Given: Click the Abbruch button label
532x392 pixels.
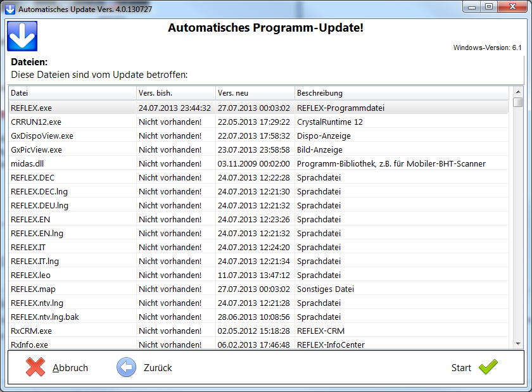Looking at the screenshot, I should [70, 368].
